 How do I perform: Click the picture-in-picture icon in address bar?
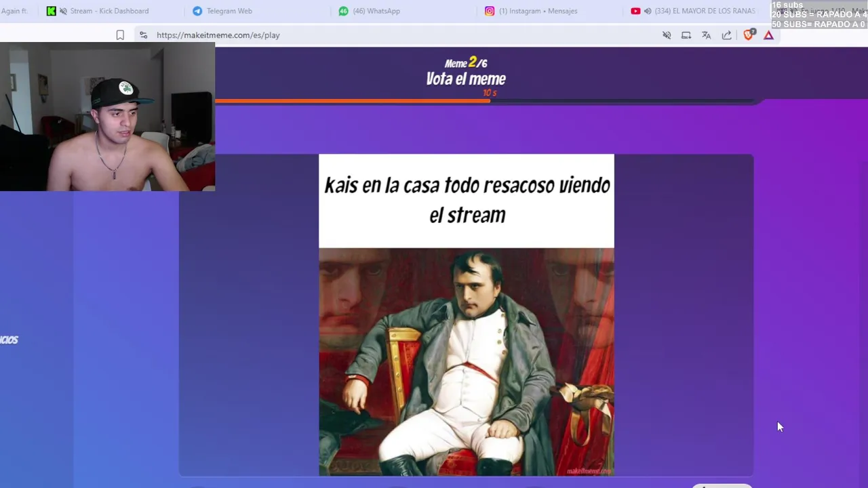click(686, 35)
